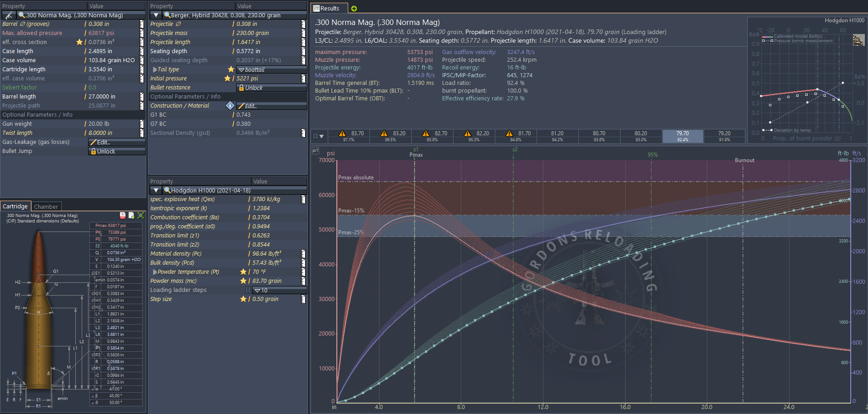The image size is (868, 414).
Task: Search cartridge .300 Norma Mag. selector
Action: (81, 15)
